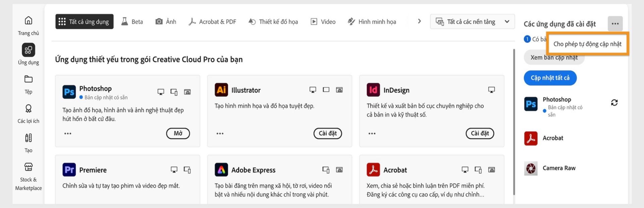This screenshot has width=644, height=208.
Task: Click InDesign card desktop platform icon
Action: pyautogui.click(x=491, y=89)
